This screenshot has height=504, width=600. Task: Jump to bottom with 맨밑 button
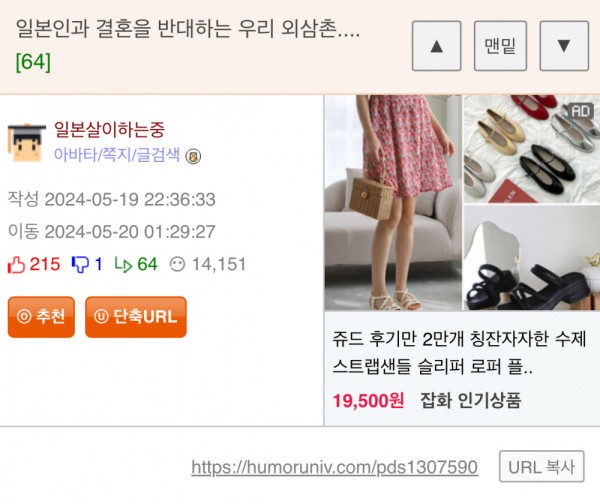[x=500, y=46]
